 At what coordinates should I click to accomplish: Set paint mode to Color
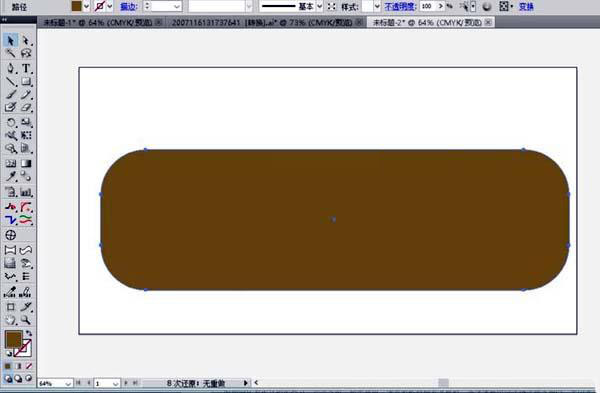[8, 366]
